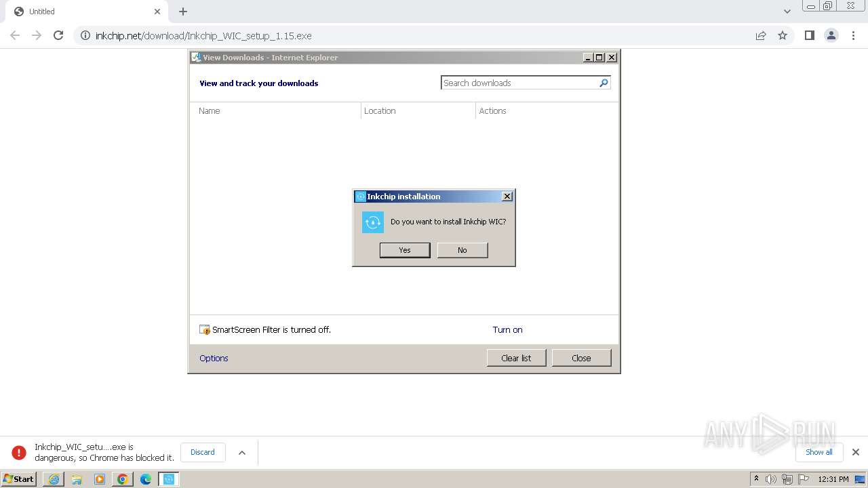Click the Chrome forward arrow
Viewport: 868px width, 488px height.
[37, 35]
